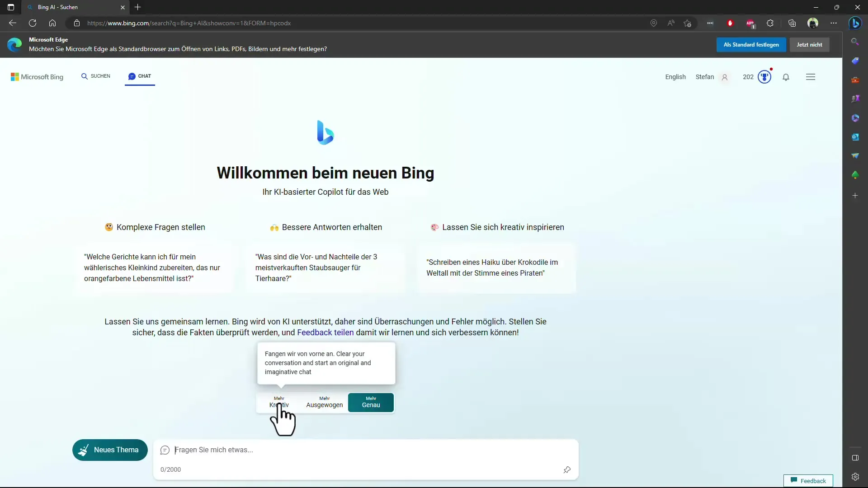Expand the browser extensions dropdown arrow
The height and width of the screenshot is (488, 868).
(x=771, y=23)
